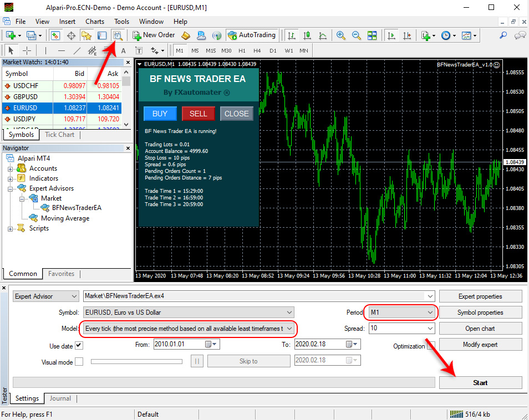This screenshot has width=529, height=420.
Task: Toggle Chart Shift
Action: 407,35
